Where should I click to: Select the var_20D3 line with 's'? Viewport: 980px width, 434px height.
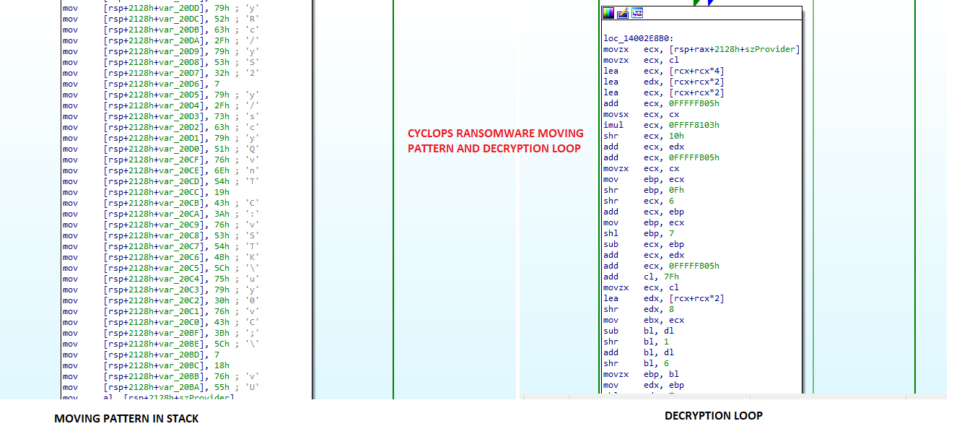tap(161, 116)
